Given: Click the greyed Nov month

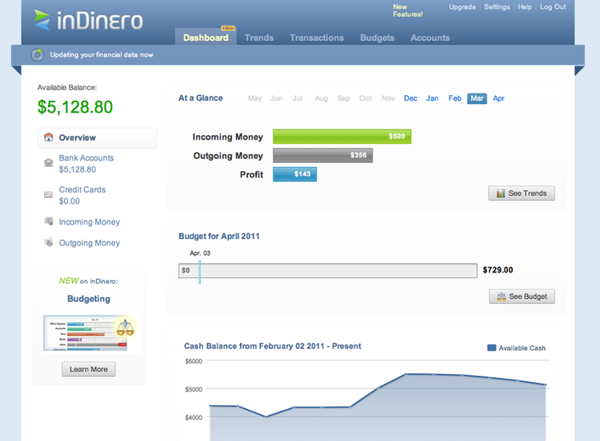Looking at the screenshot, I should click(x=388, y=98).
